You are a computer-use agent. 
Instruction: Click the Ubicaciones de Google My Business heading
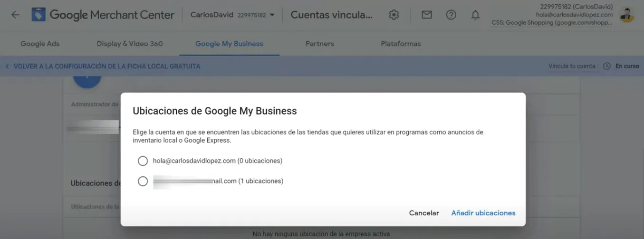(215, 111)
